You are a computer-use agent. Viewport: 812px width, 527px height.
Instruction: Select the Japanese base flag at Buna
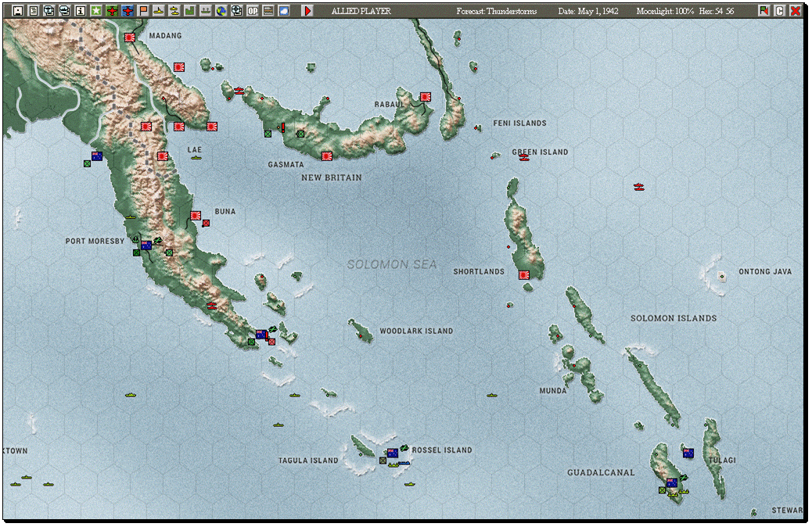tap(196, 215)
